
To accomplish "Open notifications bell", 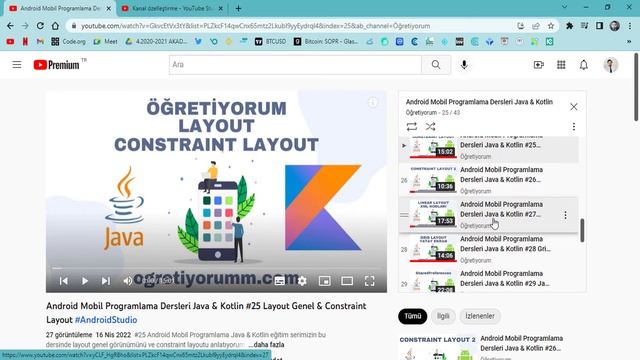I will tap(584, 65).
